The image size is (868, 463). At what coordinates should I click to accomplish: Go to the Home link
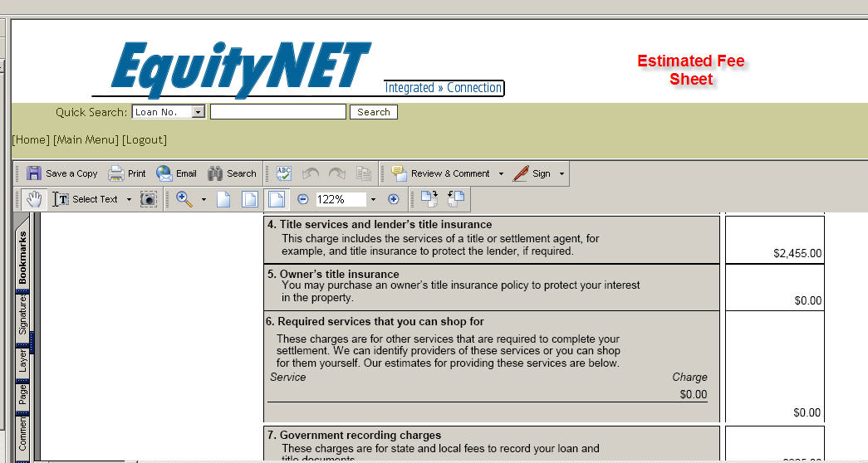[31, 140]
